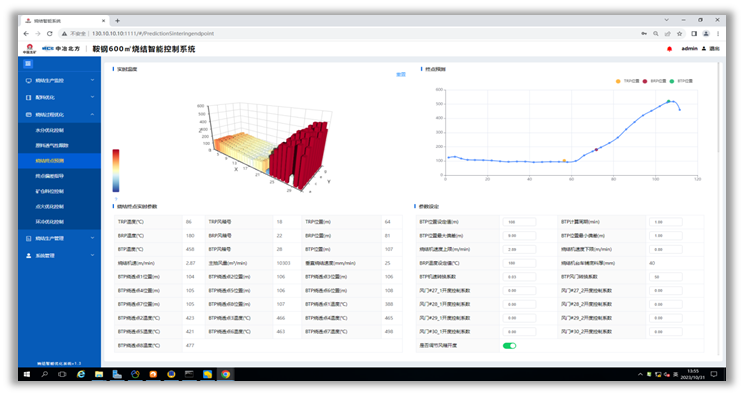Viewport: 744px width, 396px height.
Task: Click the 风门#27_1开度控制系数 input field
Action: (520, 291)
